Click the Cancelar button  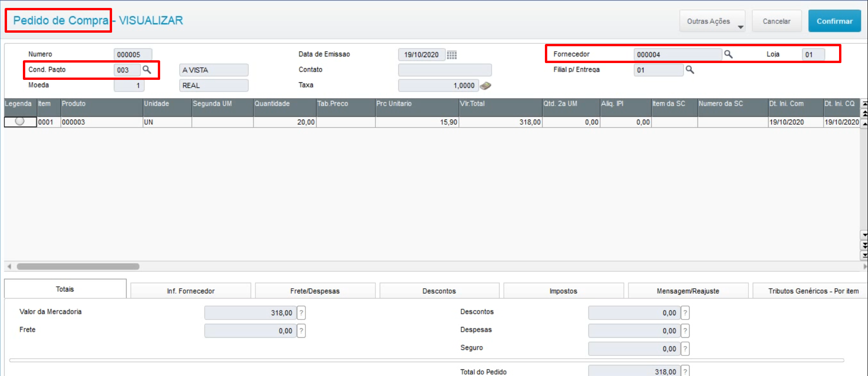(776, 21)
